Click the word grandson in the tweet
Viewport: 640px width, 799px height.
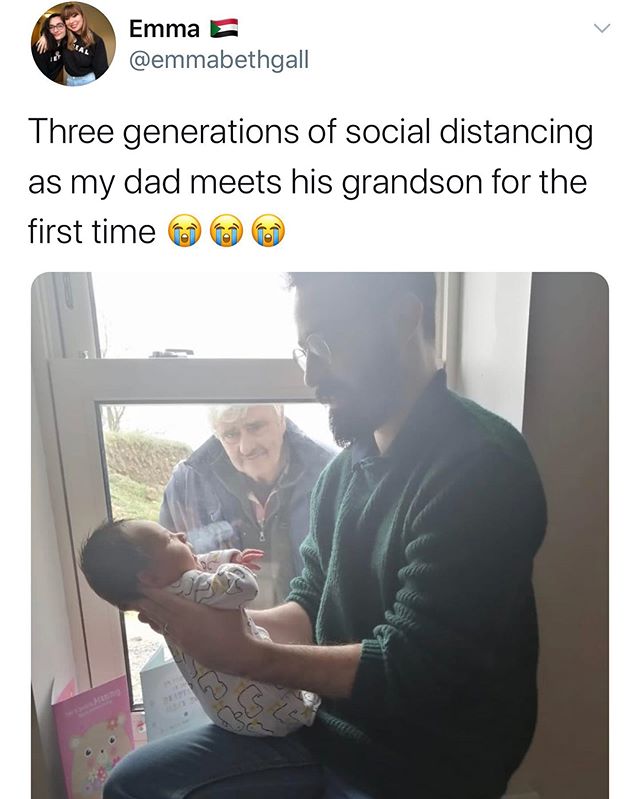click(x=412, y=183)
